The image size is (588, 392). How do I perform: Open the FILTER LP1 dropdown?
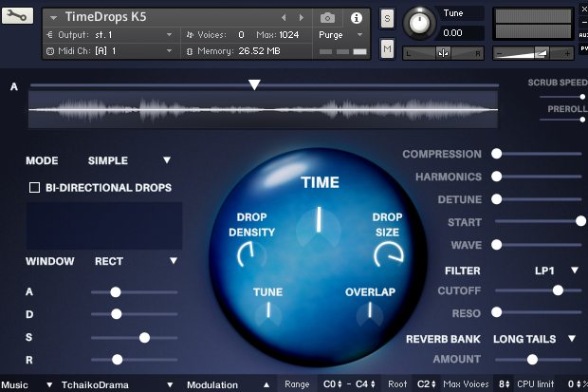[557, 271]
